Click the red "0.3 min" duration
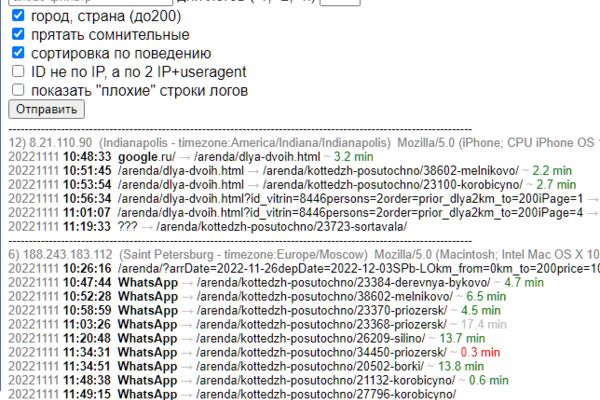 point(480,353)
